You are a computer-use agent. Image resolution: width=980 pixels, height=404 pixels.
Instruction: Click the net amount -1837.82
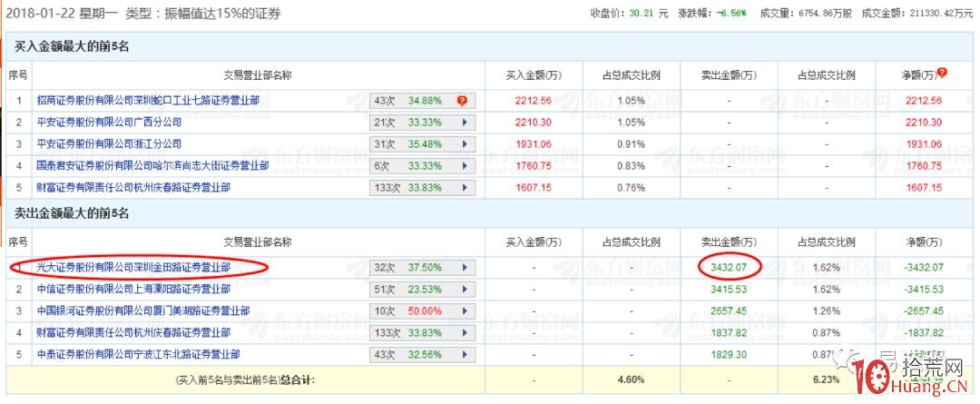click(x=923, y=332)
